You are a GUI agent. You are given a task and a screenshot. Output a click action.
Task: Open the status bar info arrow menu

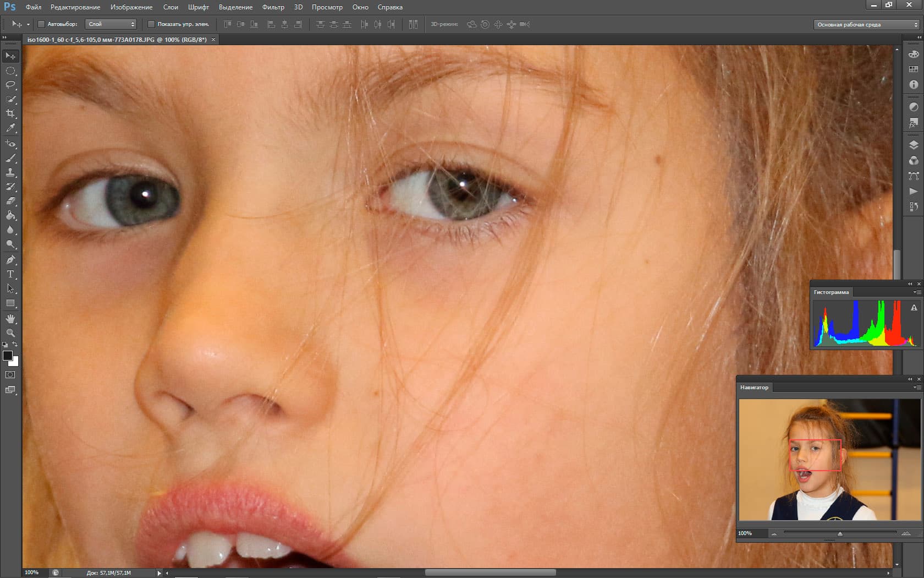pyautogui.click(x=159, y=573)
